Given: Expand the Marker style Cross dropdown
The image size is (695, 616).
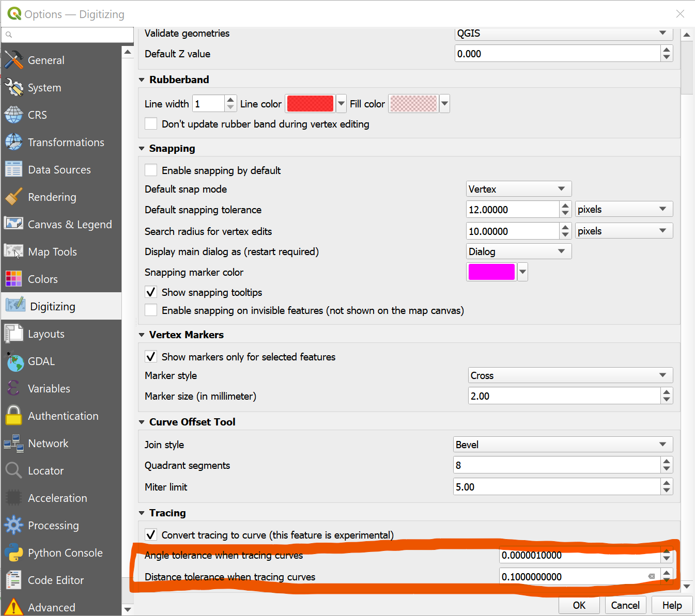Looking at the screenshot, I should coord(570,375).
